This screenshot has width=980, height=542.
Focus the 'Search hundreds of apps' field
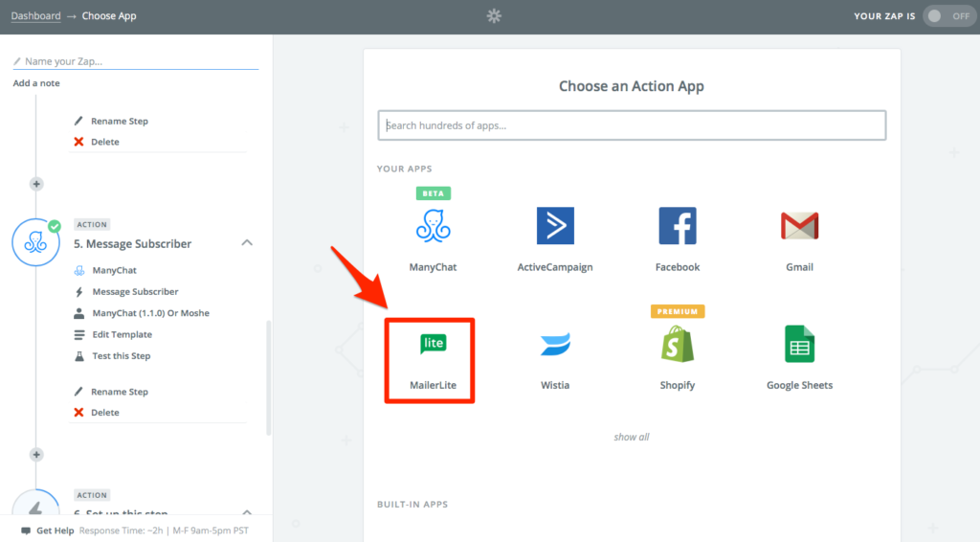pos(632,125)
